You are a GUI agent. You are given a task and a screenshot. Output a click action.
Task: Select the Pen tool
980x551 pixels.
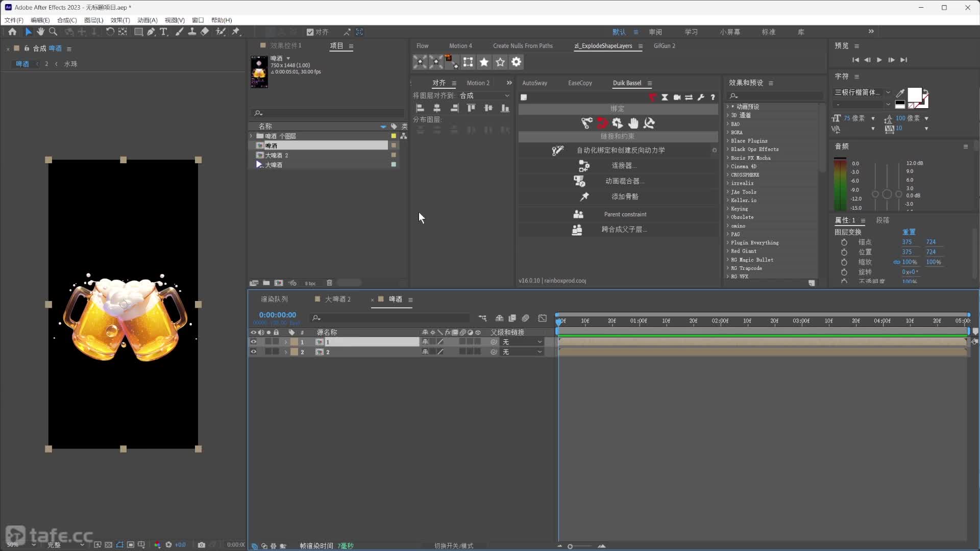151,32
